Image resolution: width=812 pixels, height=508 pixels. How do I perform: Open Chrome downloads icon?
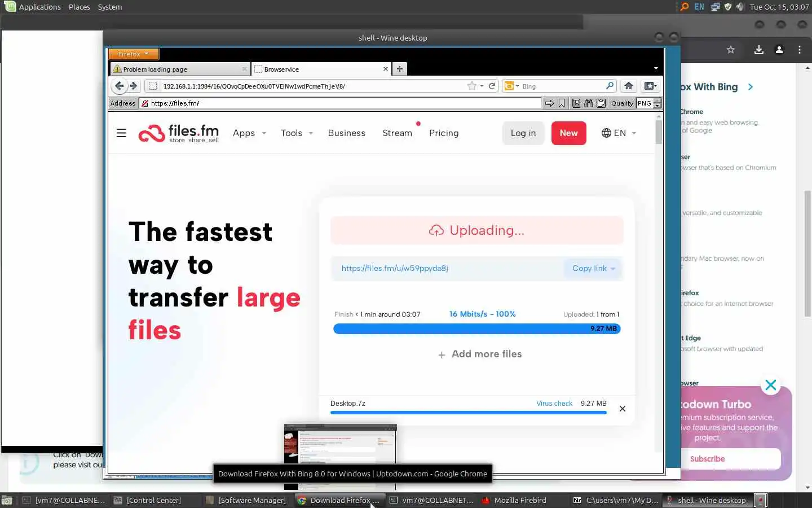759,50
